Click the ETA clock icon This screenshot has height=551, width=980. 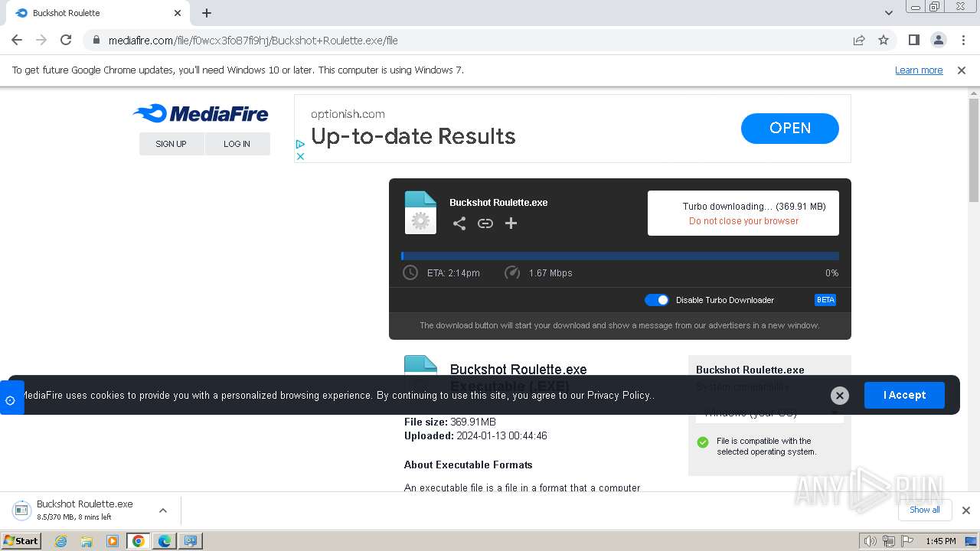click(x=410, y=272)
